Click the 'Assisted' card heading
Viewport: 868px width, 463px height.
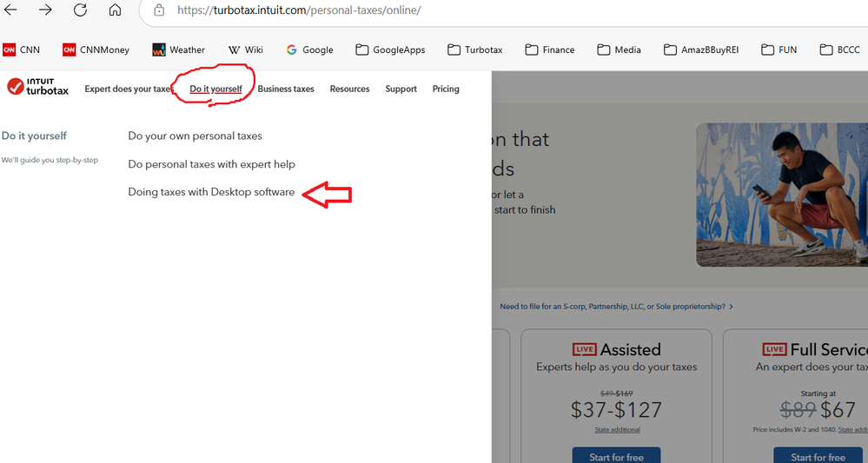616,349
